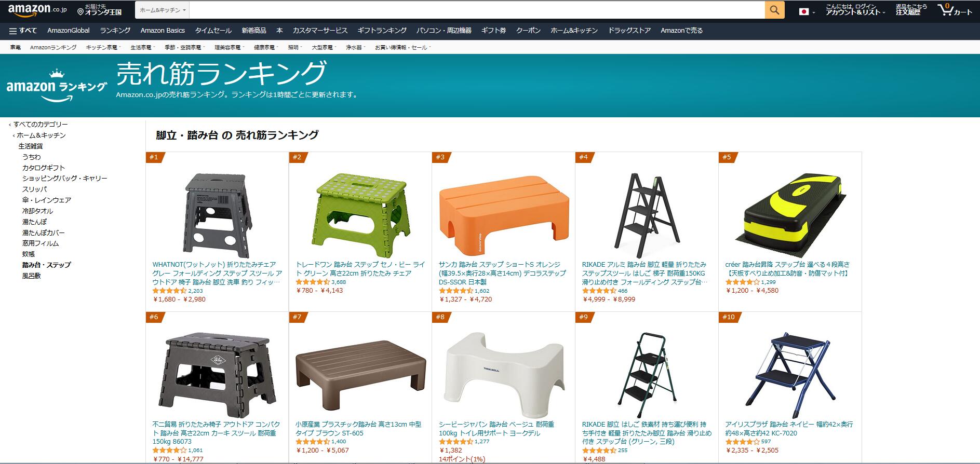Click the star rating of WHATNOT stool
Viewport: 980px width, 464px height.
(x=169, y=291)
